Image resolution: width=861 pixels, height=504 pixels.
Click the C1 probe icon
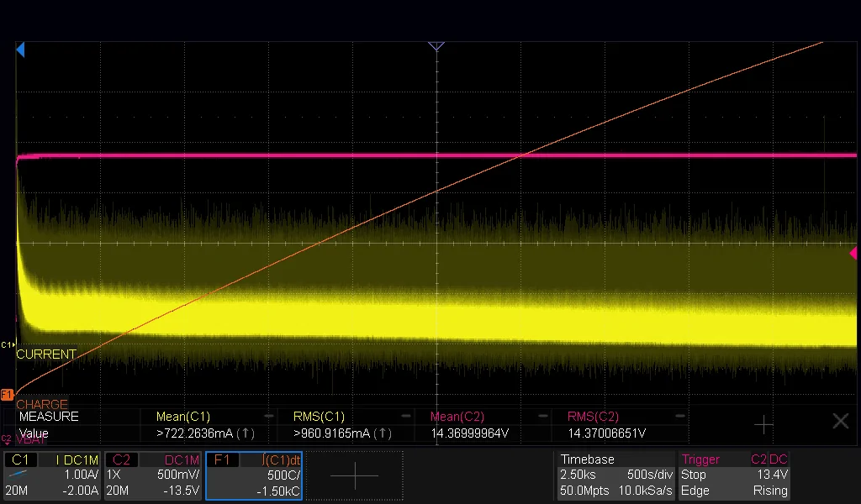(x=18, y=474)
